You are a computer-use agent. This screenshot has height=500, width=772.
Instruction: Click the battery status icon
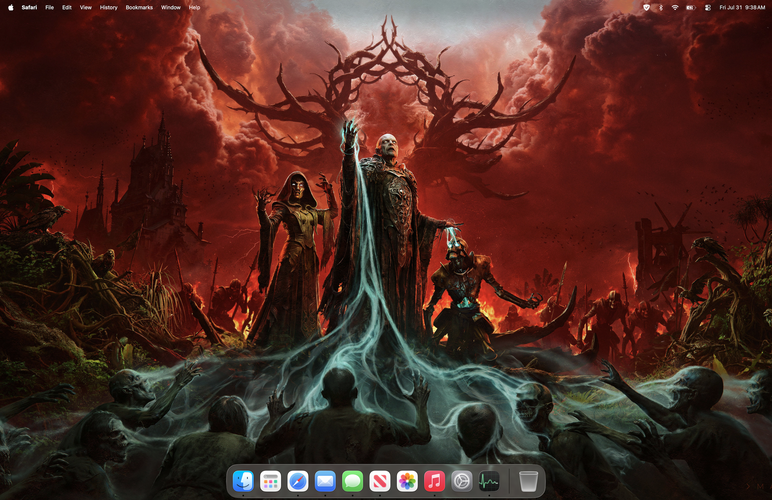point(691,7)
